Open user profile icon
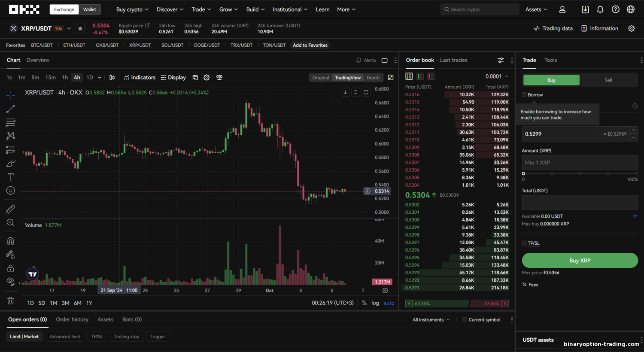 [x=562, y=9]
